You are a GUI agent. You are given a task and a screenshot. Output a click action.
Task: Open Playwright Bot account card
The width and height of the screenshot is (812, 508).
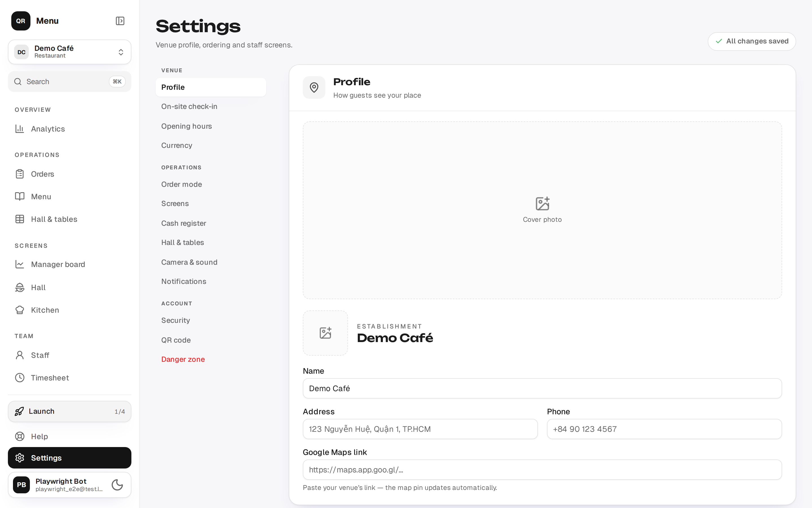(x=69, y=485)
